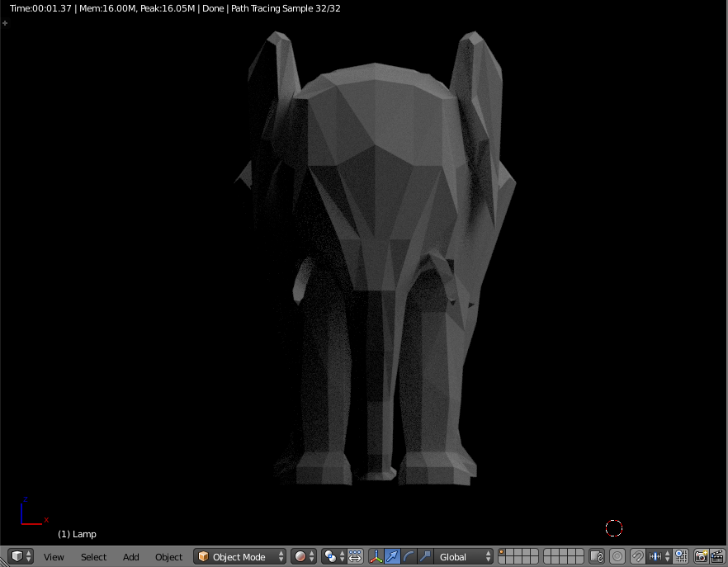Toggle lock camera and layers to scene
This screenshot has height=567, width=728.
coord(597,556)
